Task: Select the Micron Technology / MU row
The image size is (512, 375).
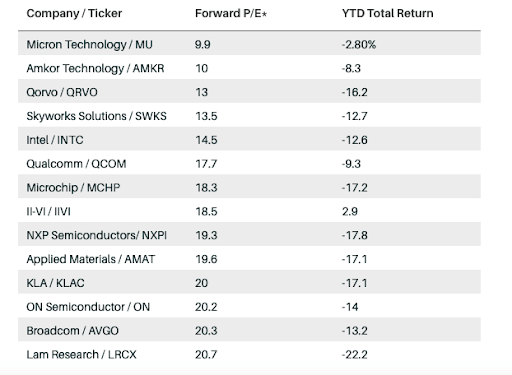Action: (x=249, y=44)
